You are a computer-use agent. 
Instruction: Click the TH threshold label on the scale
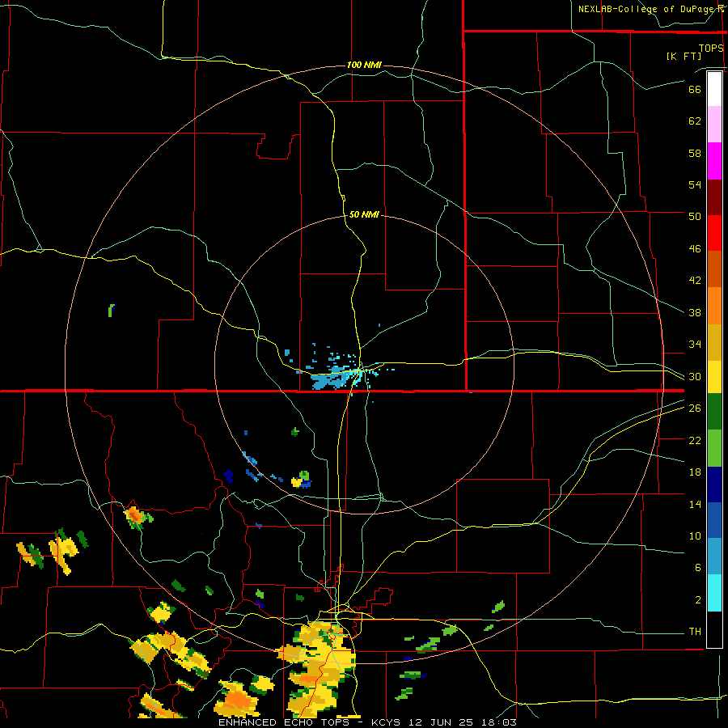tap(695, 632)
